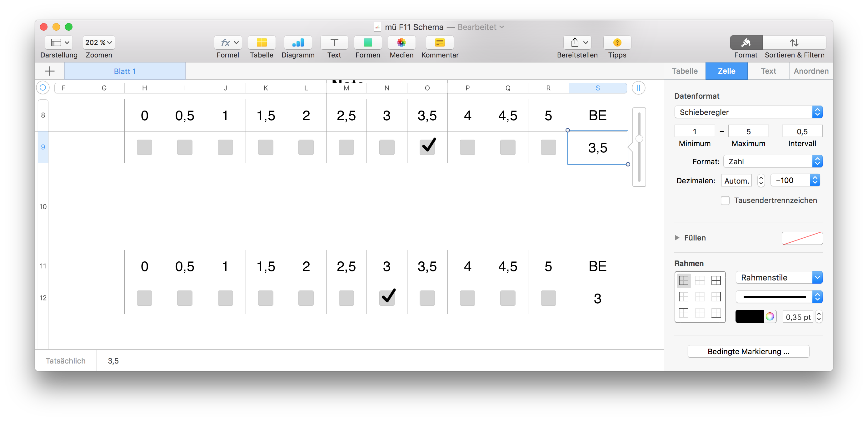The image size is (868, 421).
Task: Select the Blatt 1 sheet tab
Action: coord(125,71)
